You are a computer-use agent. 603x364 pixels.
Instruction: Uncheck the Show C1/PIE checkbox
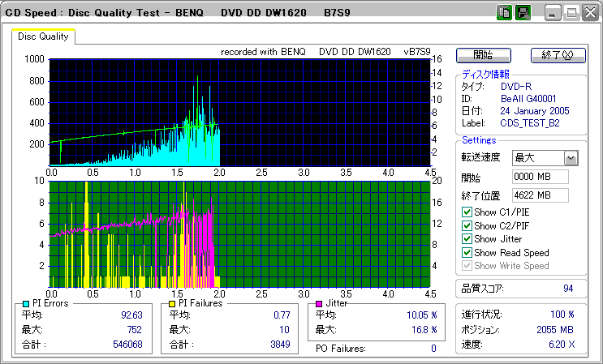pyautogui.click(x=466, y=212)
